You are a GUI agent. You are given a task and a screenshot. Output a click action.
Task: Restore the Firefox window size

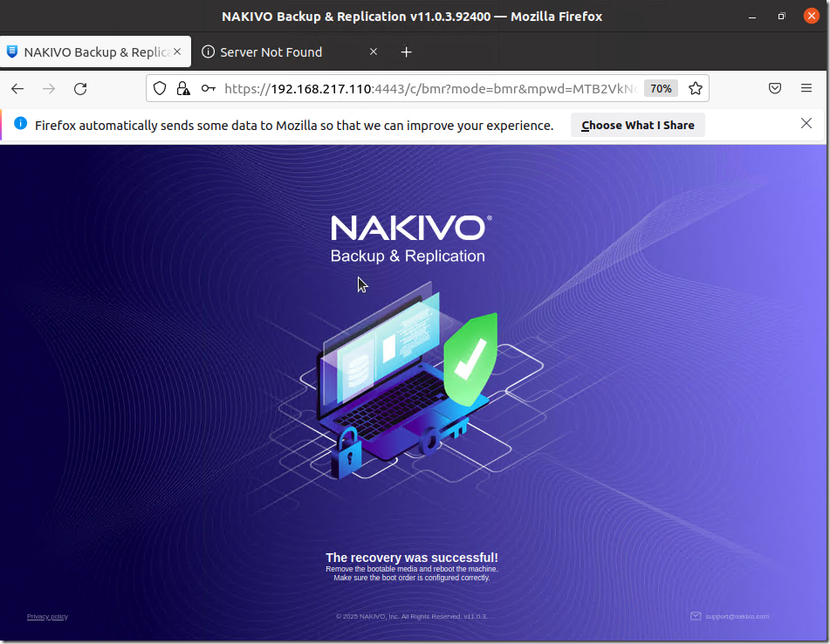click(781, 17)
